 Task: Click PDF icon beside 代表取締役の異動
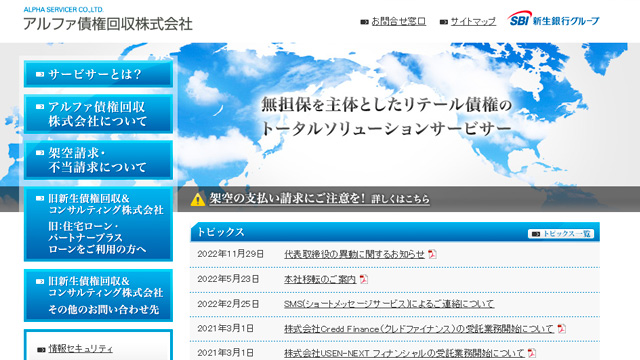(432, 254)
